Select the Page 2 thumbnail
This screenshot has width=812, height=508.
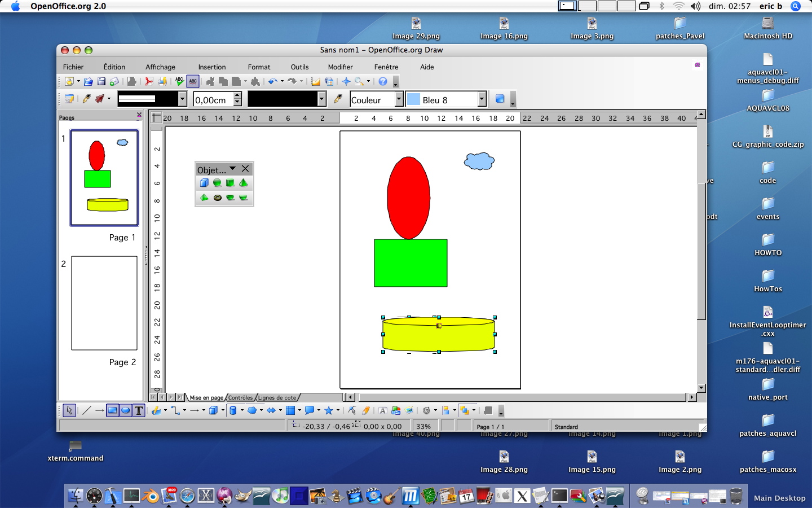[x=104, y=303]
